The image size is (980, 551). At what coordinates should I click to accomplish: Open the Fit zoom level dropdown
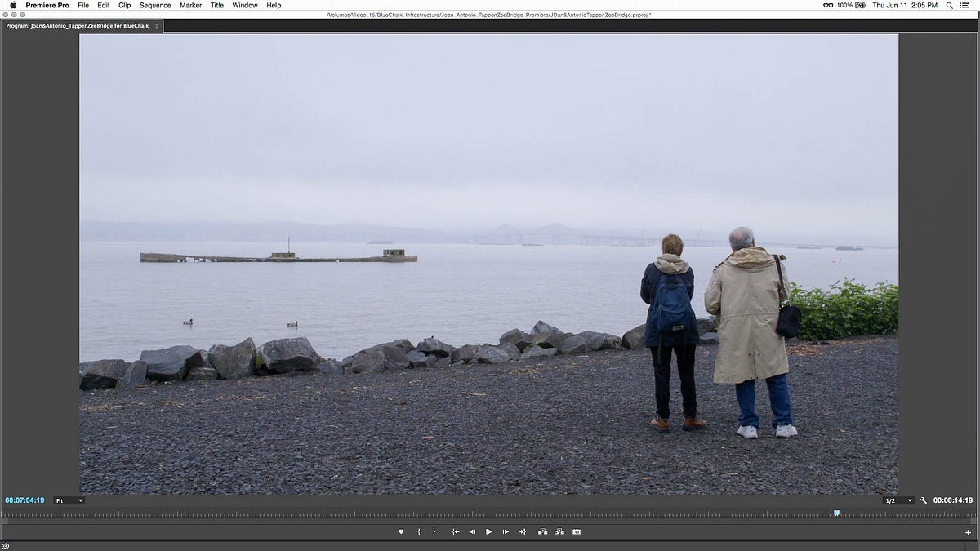pos(69,500)
